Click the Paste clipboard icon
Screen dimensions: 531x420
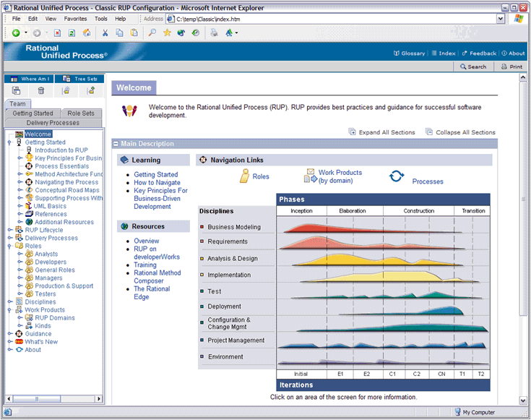pyautogui.click(x=134, y=33)
